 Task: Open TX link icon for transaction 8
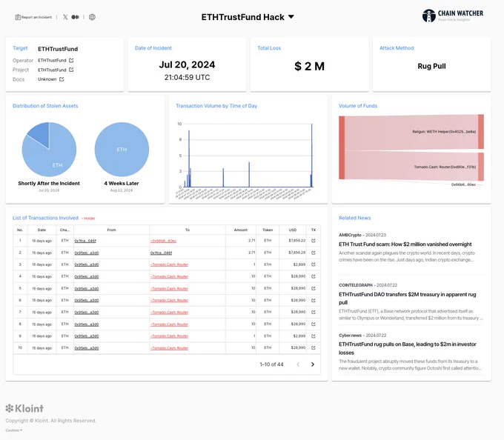click(x=314, y=324)
